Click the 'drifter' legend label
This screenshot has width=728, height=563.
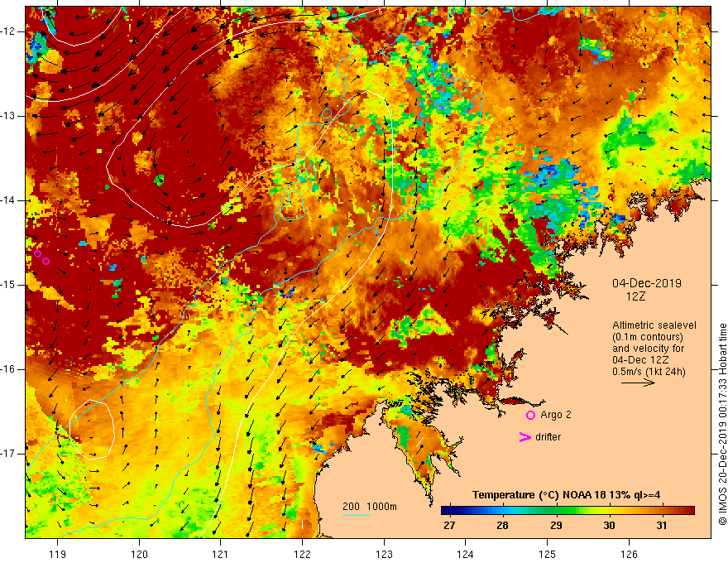pyautogui.click(x=548, y=437)
